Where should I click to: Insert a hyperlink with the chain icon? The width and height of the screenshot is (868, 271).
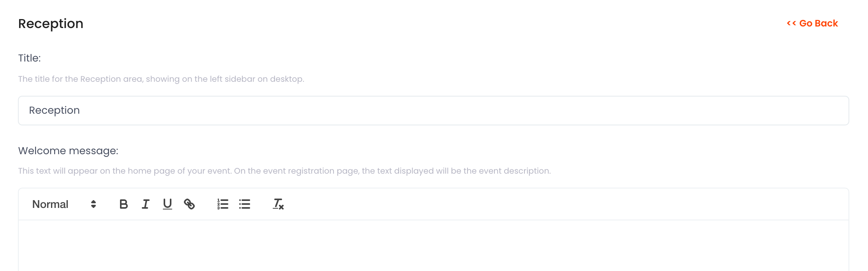189,204
